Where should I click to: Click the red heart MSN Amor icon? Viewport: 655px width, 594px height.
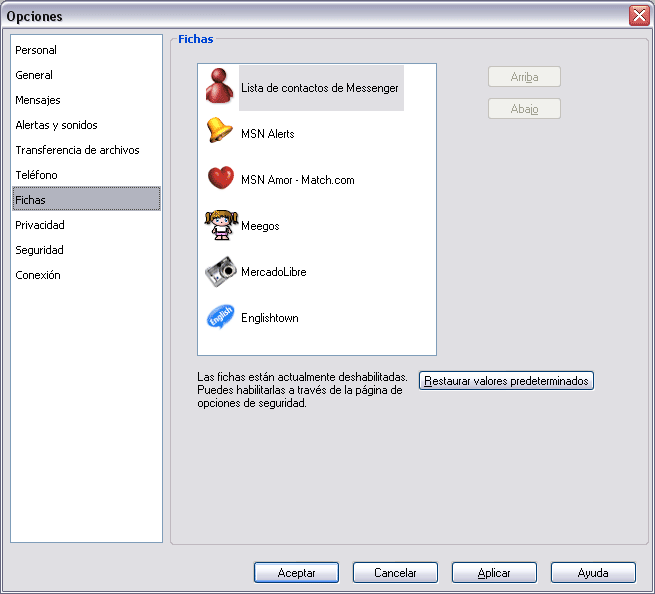(221, 178)
